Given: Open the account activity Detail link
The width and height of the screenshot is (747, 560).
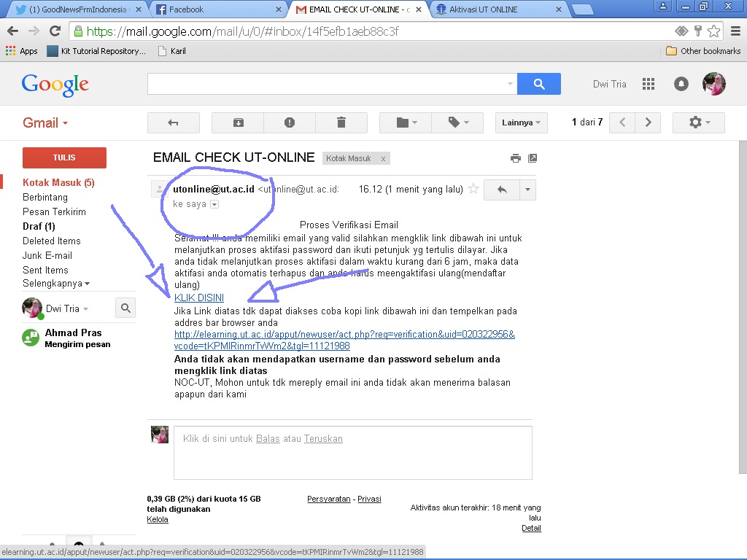Looking at the screenshot, I should [531, 528].
